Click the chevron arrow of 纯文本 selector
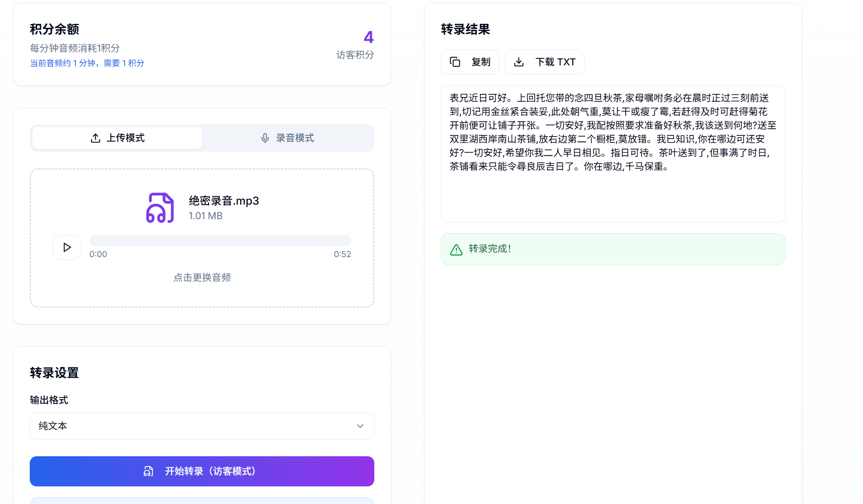This screenshot has height=504, width=863. coord(360,426)
